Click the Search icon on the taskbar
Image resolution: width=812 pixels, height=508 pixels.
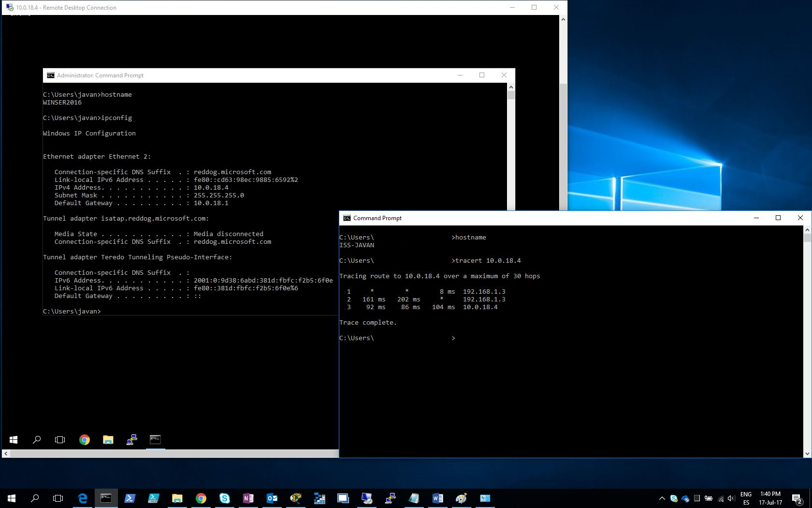[34, 498]
